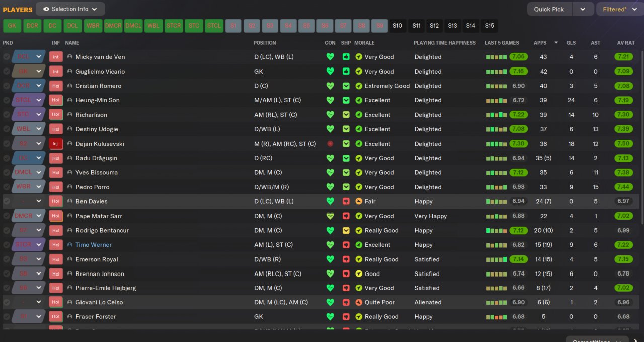This screenshot has width=644, height=342.
Task: Click Ben Davies' red match sharpness icon
Action: (x=346, y=201)
